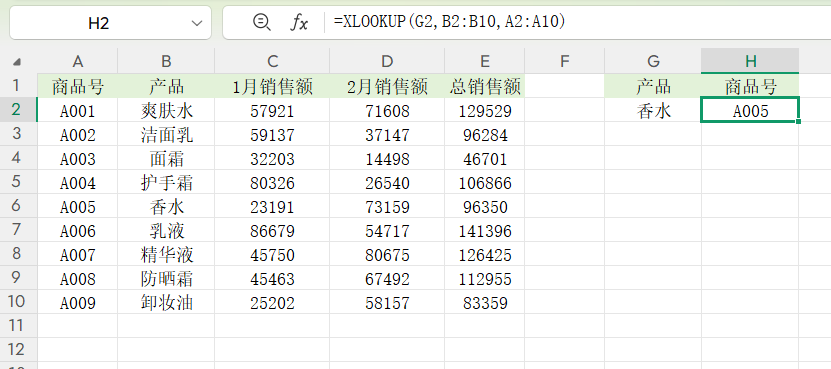Viewport: 831px width, 369px height.
Task: Select column C header
Action: (x=272, y=62)
